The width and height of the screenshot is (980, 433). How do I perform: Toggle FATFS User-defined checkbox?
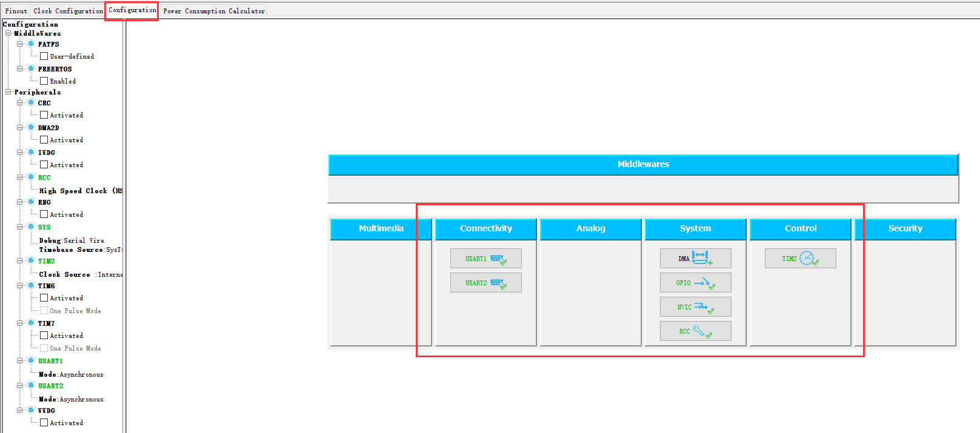coord(44,56)
